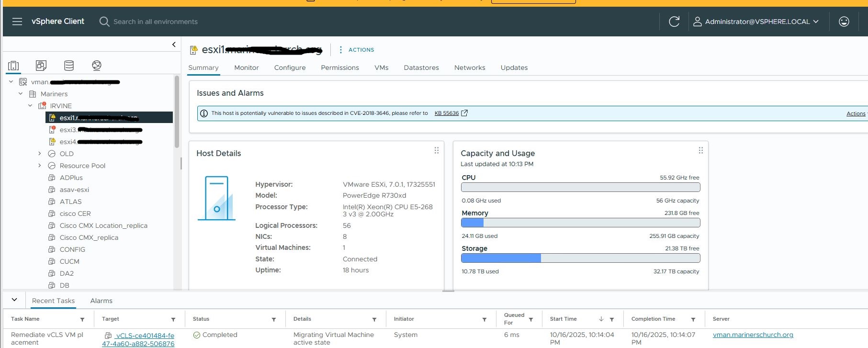
Task: Click the search in all environments field
Action: pyautogui.click(x=155, y=22)
